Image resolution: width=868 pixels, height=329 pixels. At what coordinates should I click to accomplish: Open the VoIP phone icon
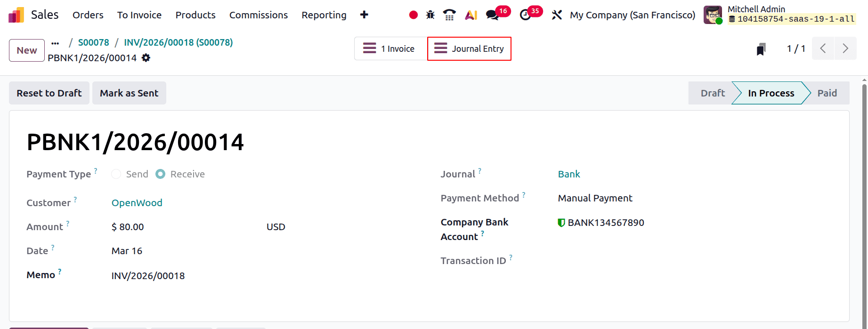tap(449, 15)
